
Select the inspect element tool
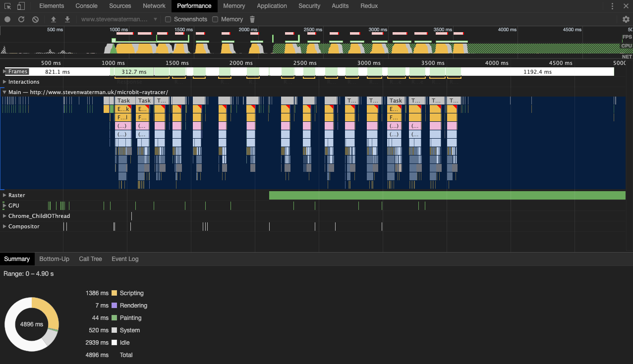(7, 6)
